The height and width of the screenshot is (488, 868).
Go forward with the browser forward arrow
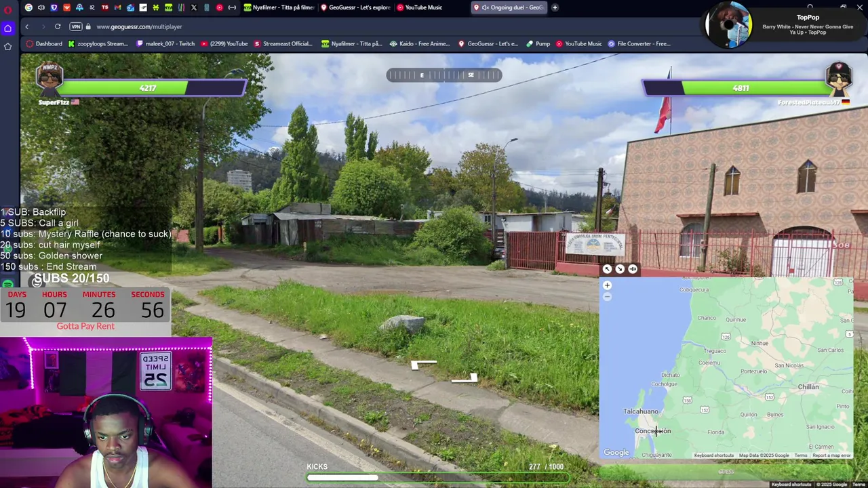[42, 26]
